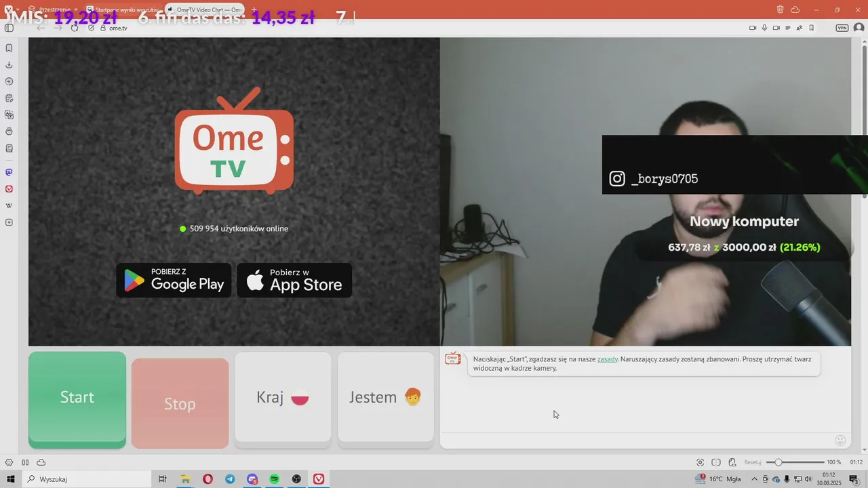
Task: Open Spotify from the taskbar
Action: pos(274,479)
